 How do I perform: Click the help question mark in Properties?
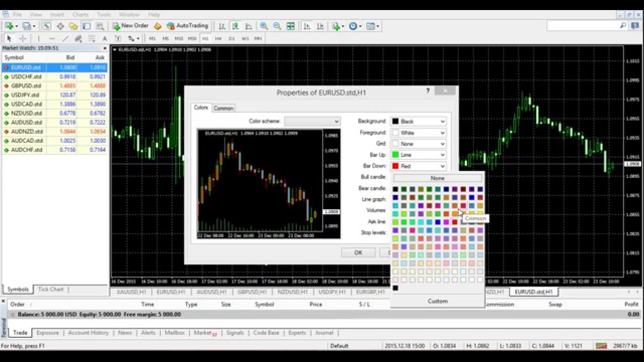point(428,91)
